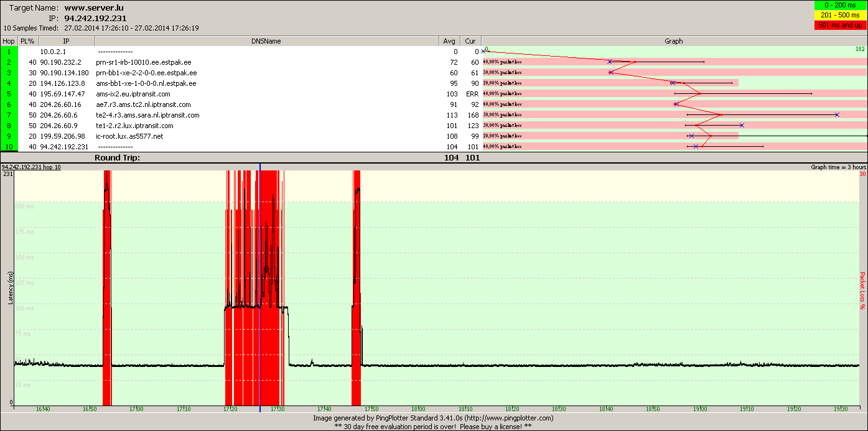
Task: Click the IP column header
Action: click(67, 41)
